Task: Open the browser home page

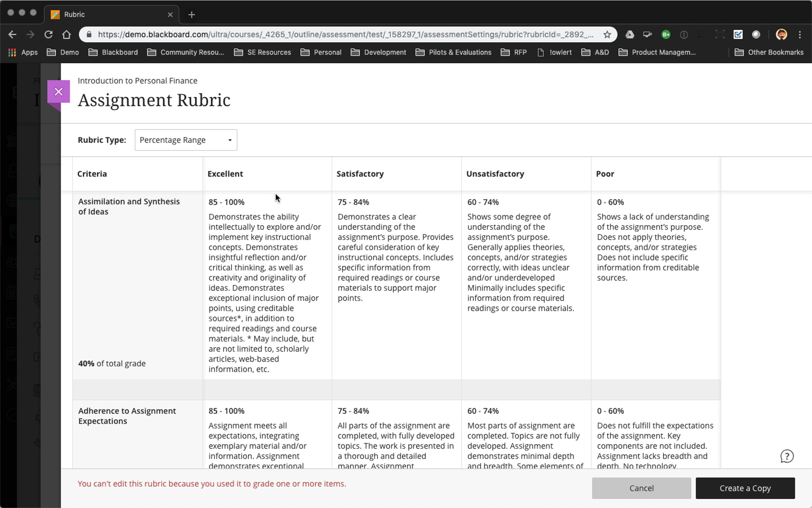Action: point(66,35)
